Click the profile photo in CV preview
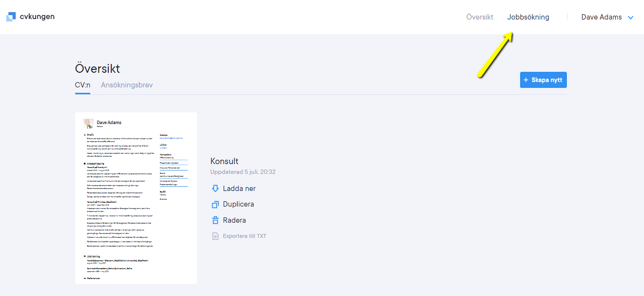 click(88, 123)
